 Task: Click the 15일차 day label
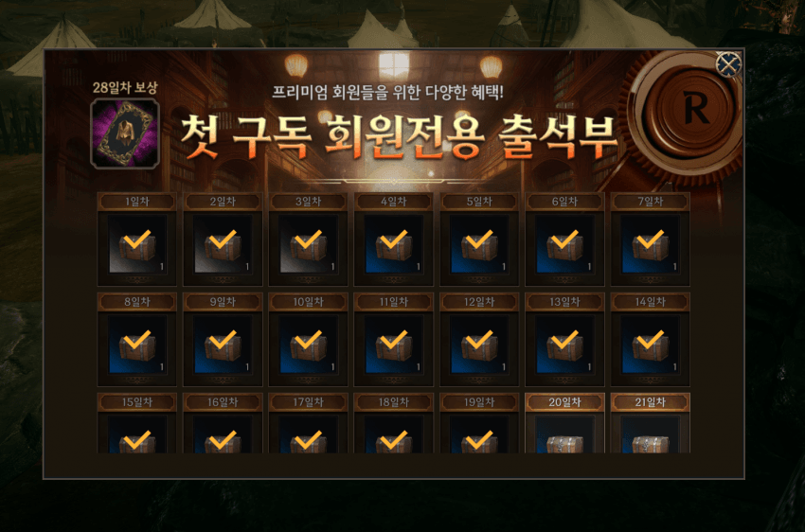(x=137, y=402)
